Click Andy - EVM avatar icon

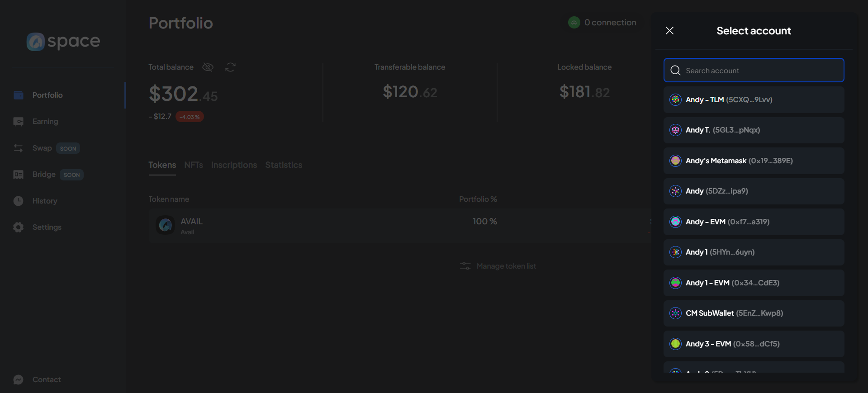coord(675,222)
